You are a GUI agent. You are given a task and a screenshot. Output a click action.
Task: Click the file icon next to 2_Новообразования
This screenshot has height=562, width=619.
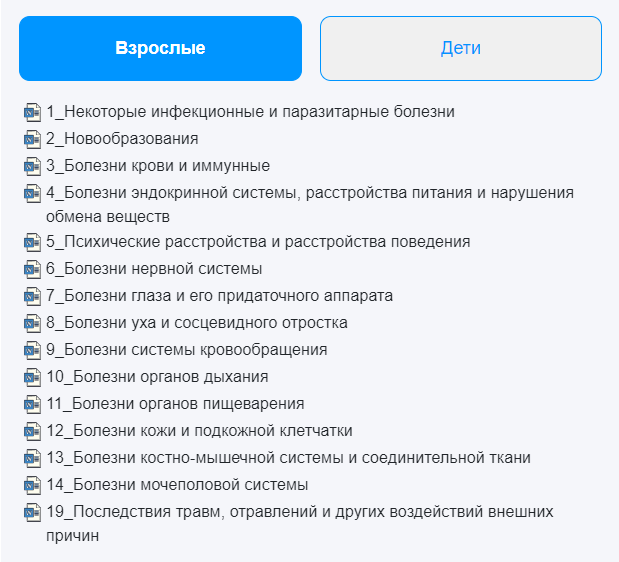click(x=33, y=139)
